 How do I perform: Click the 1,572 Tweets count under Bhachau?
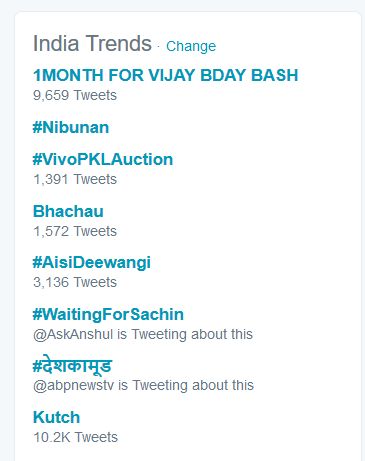(x=75, y=231)
